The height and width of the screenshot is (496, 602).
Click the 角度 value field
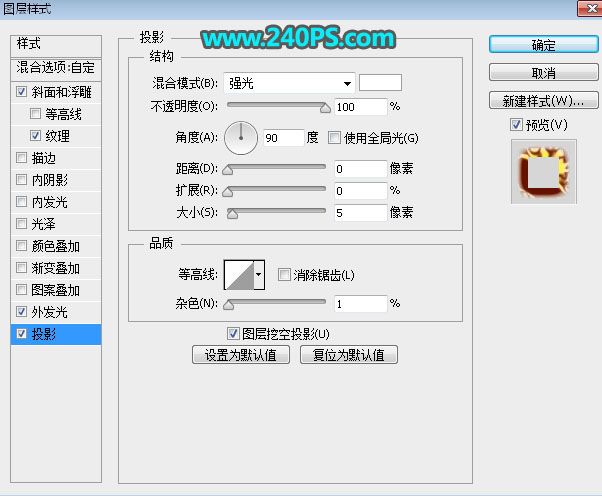284,137
